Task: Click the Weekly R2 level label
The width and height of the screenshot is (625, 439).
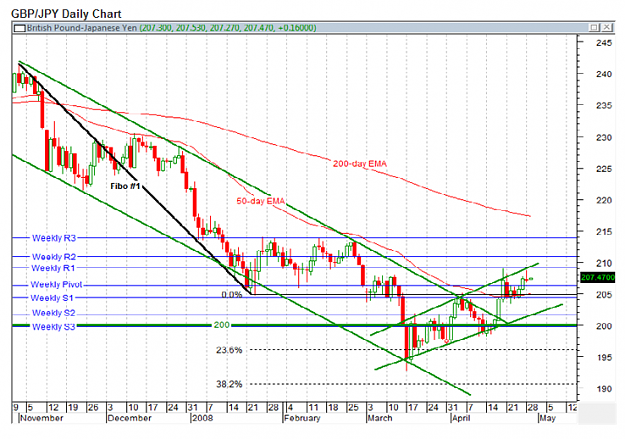Action: pos(54,257)
